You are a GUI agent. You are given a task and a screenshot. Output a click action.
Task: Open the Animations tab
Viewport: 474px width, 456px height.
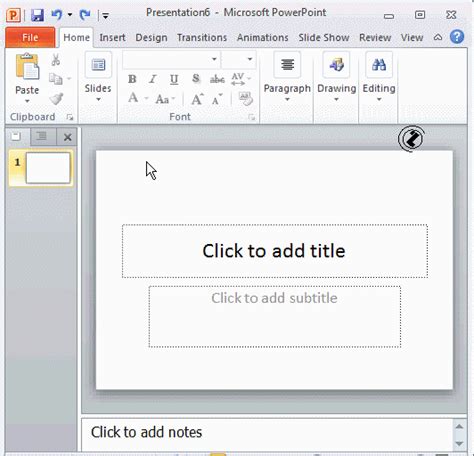click(x=263, y=38)
